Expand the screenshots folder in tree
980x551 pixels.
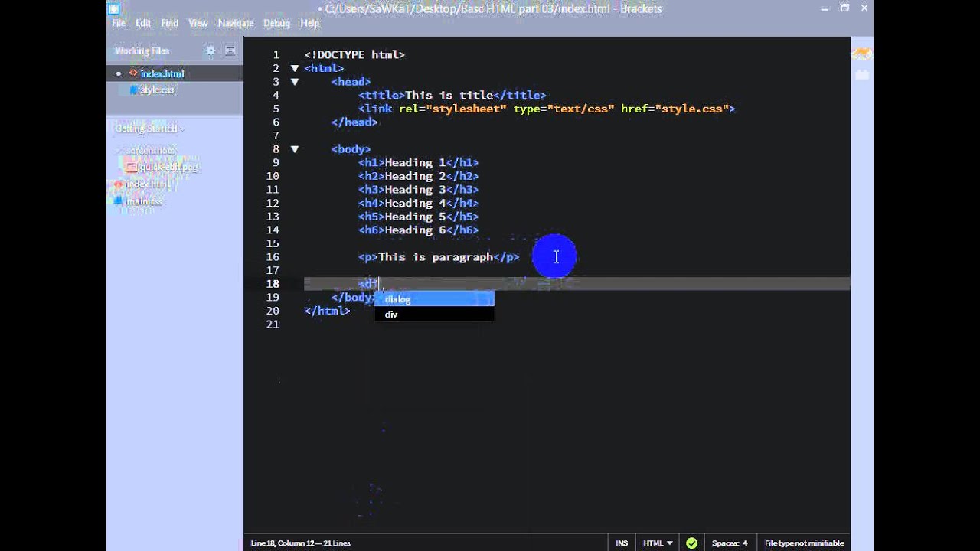(x=147, y=151)
